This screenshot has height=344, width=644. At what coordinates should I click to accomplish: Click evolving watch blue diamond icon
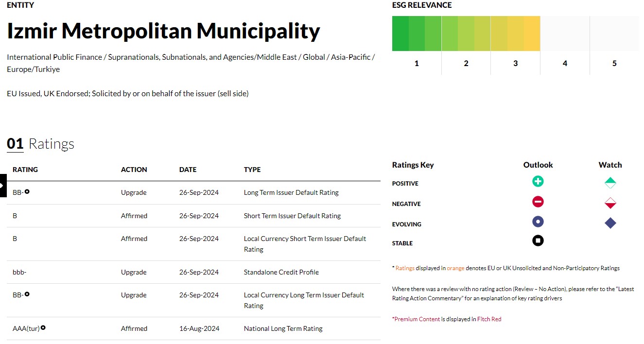[610, 223]
